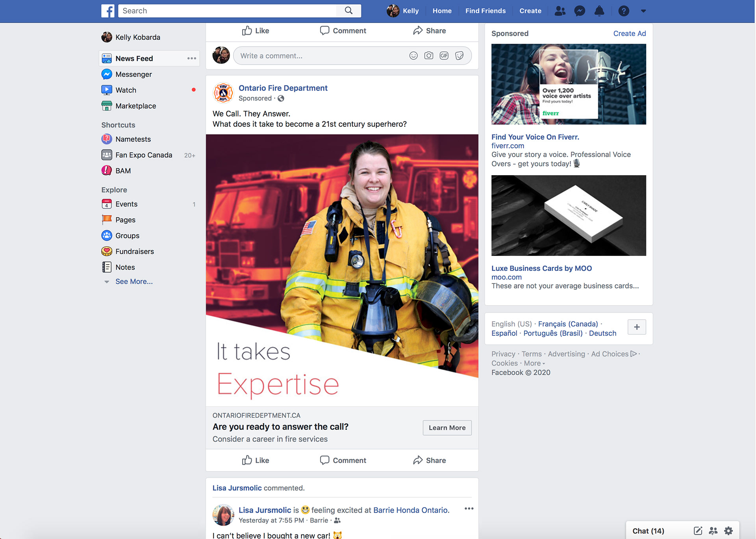Viewport: 756px width, 539px height.
Task: Click the Create Ad link
Action: [629, 33]
